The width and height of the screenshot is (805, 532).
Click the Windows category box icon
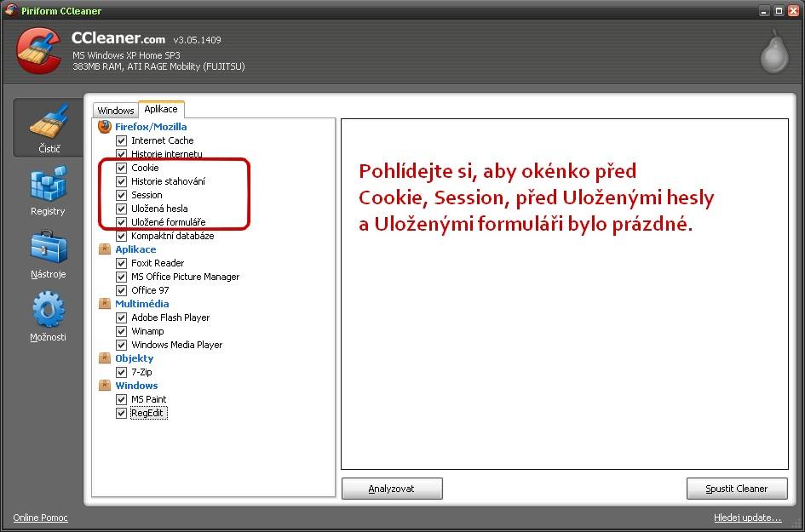105,386
